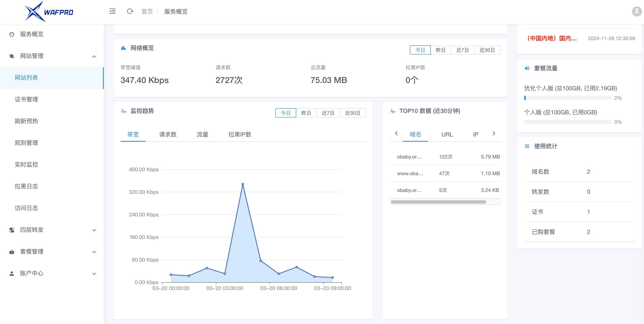Expand the 四层转发 sidebar menu
The width and height of the screenshot is (644, 324).
[94, 230]
